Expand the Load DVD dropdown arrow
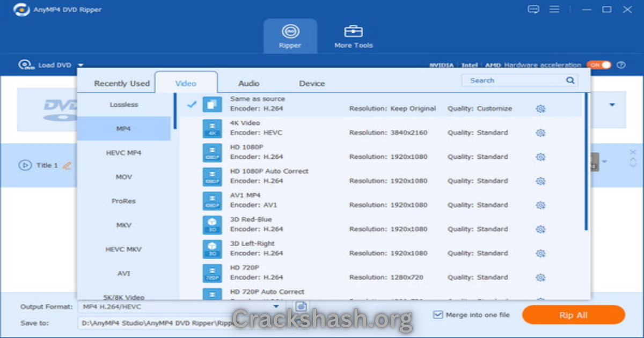The width and height of the screenshot is (644, 338). (x=80, y=65)
